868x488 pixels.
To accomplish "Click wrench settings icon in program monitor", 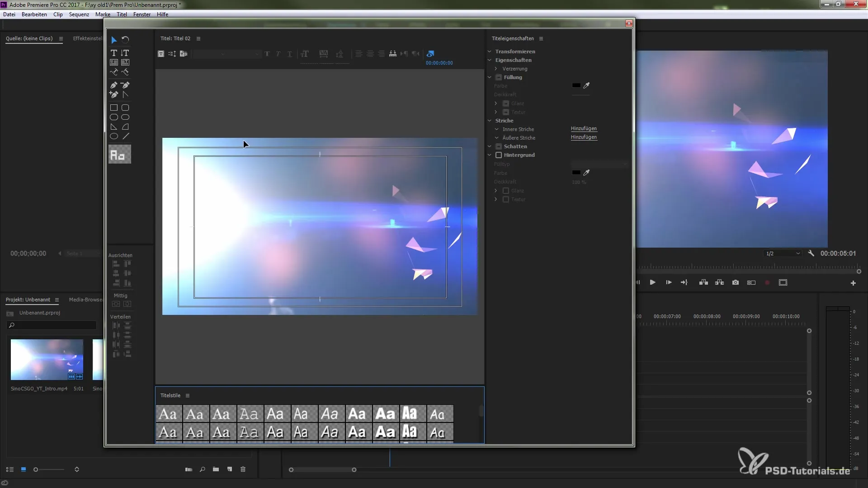I will [x=811, y=253].
